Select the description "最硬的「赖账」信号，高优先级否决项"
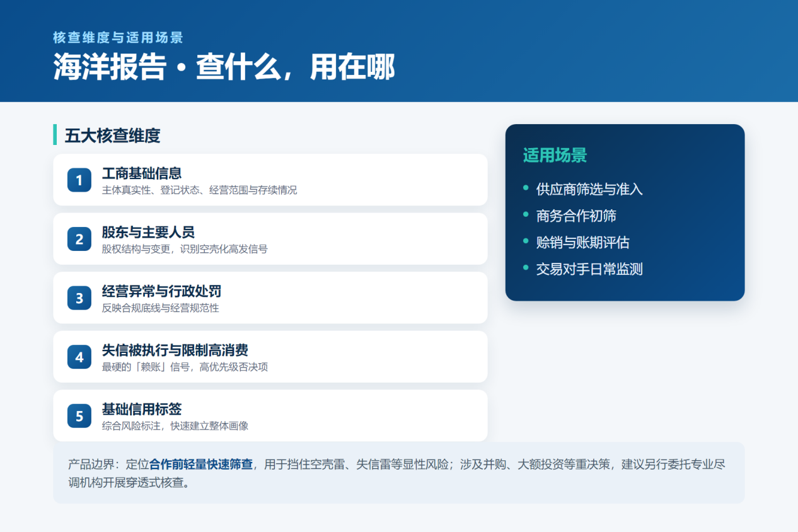The height and width of the screenshot is (532, 798). tap(185, 367)
